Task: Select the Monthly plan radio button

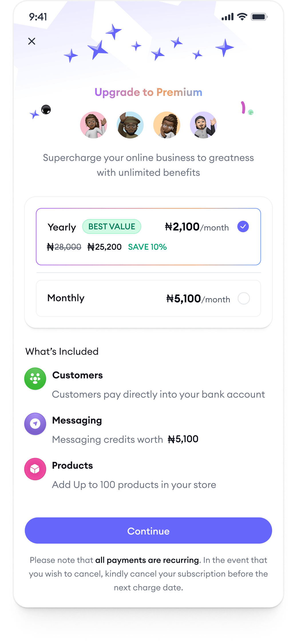Action: tap(244, 298)
